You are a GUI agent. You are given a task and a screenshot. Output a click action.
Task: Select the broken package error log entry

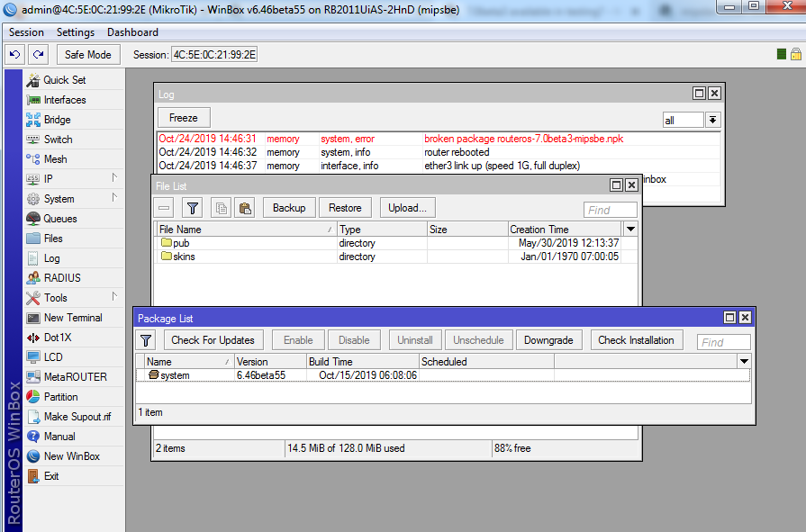point(439,139)
